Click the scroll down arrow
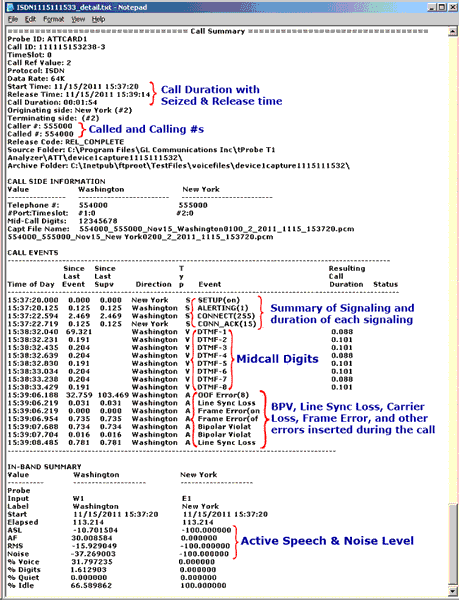Screen dimensions: 459x600 (x=452, y=591)
